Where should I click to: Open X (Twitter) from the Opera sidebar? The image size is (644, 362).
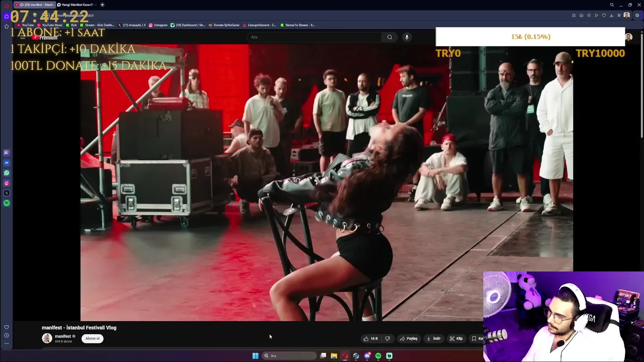click(7, 193)
